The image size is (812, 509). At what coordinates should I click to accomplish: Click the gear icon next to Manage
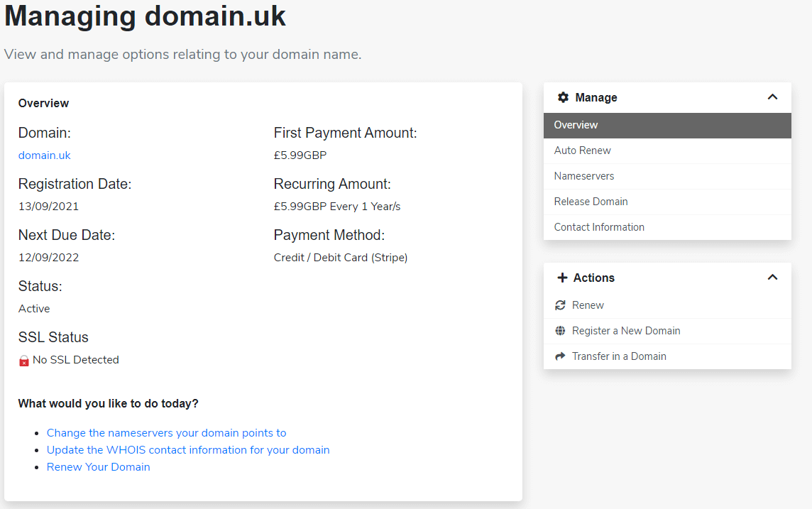[x=564, y=97]
